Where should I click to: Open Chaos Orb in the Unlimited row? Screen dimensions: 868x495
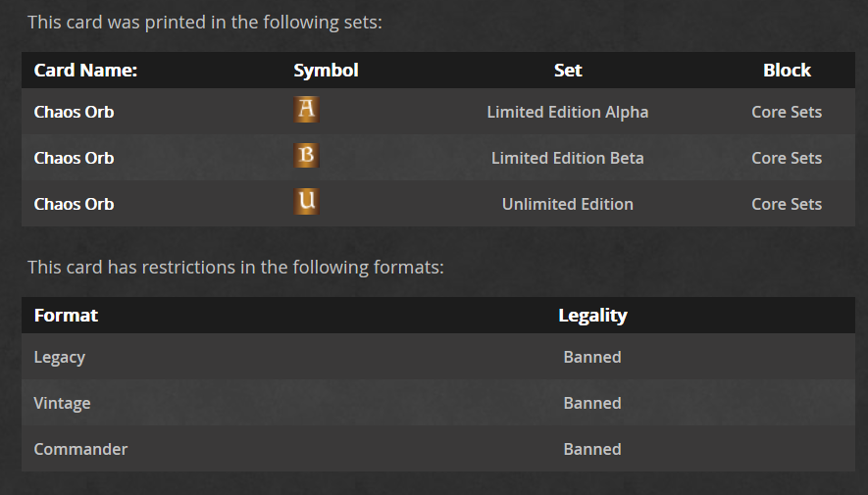(x=74, y=204)
